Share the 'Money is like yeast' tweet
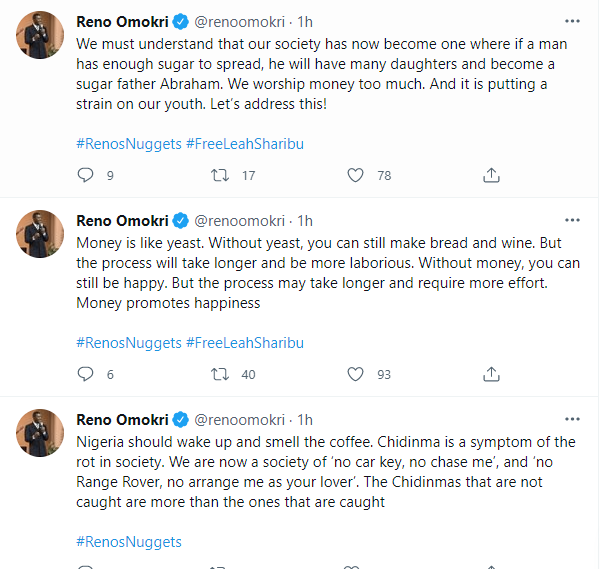Viewport: 600px width, 569px height. tap(491, 374)
